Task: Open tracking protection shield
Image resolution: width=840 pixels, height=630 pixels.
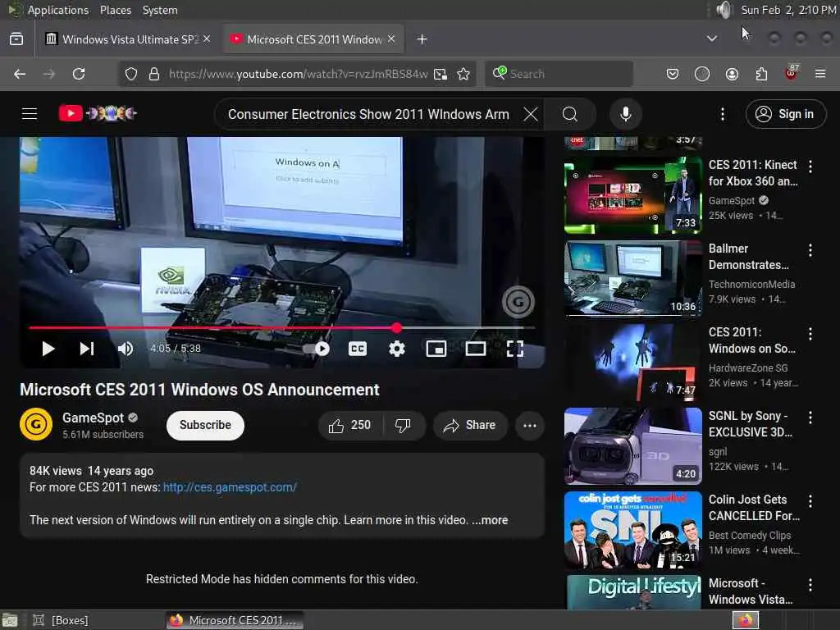Action: pos(131,74)
